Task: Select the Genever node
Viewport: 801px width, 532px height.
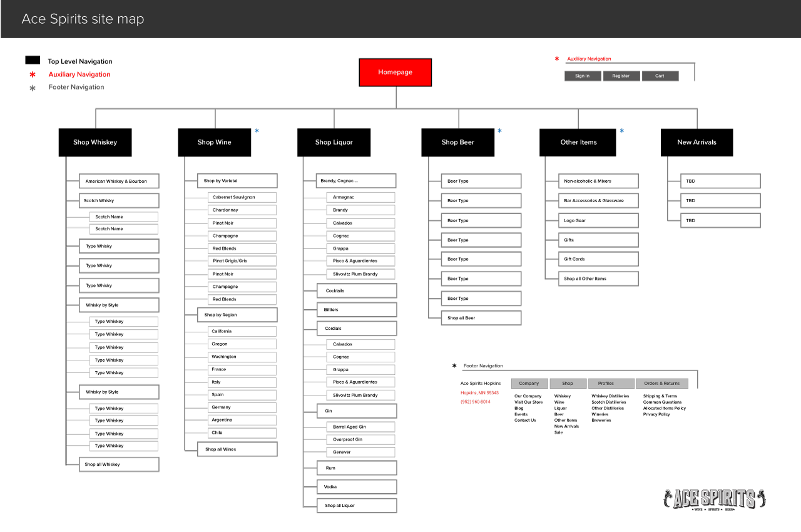Action: pos(360,453)
